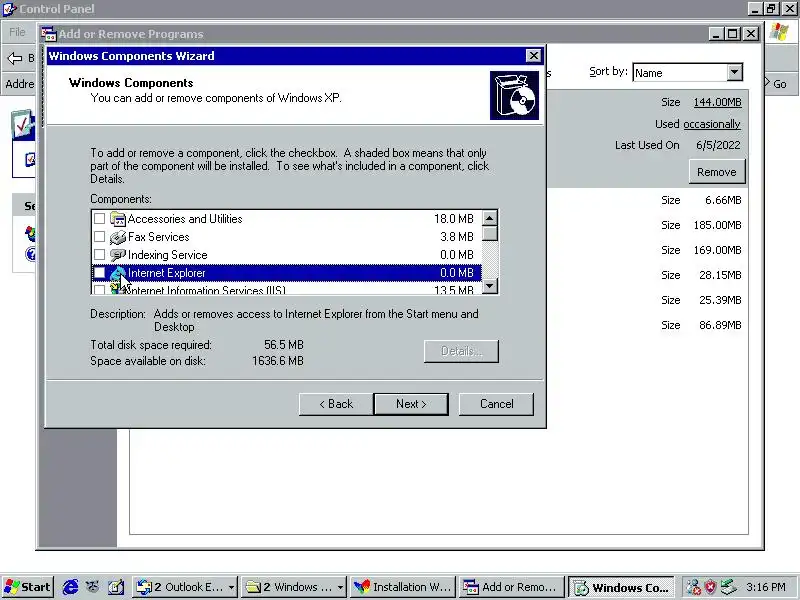
Task: Click the raccoon-face Quick Launch icon
Action: point(93,587)
